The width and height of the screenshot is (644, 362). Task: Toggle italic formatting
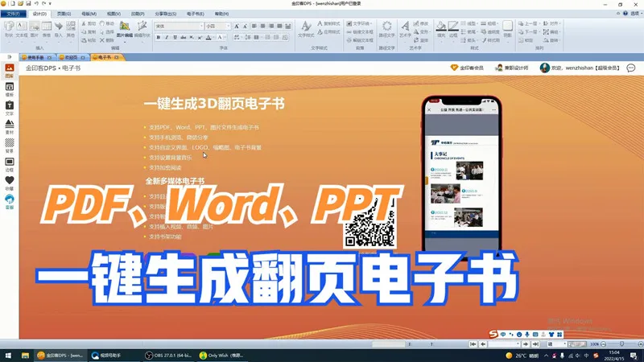coord(167,37)
